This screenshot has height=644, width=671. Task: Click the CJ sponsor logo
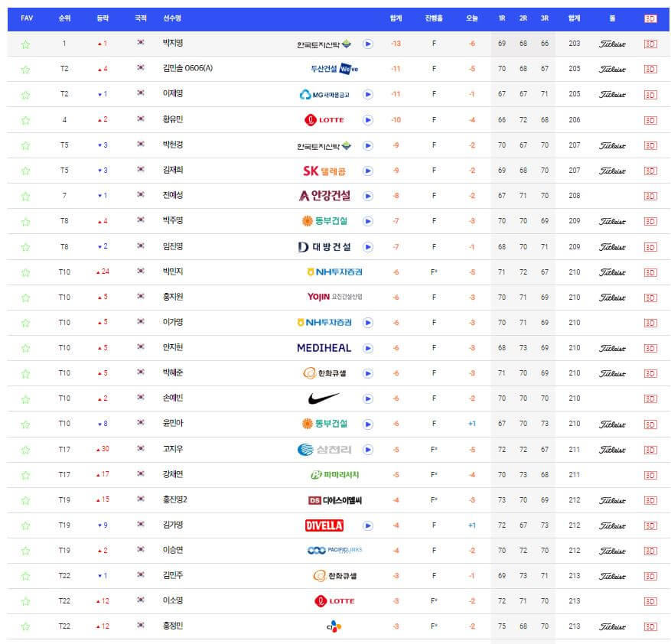[334, 626]
